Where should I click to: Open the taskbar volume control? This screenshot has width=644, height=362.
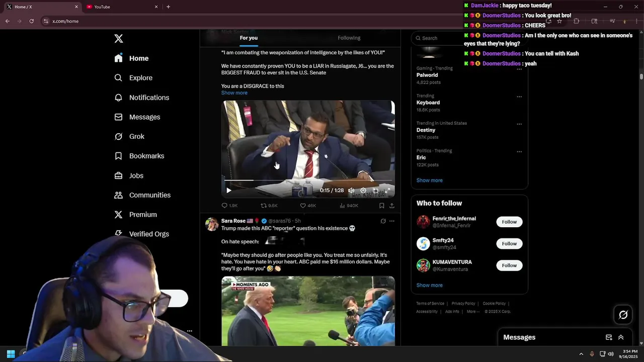click(611, 354)
